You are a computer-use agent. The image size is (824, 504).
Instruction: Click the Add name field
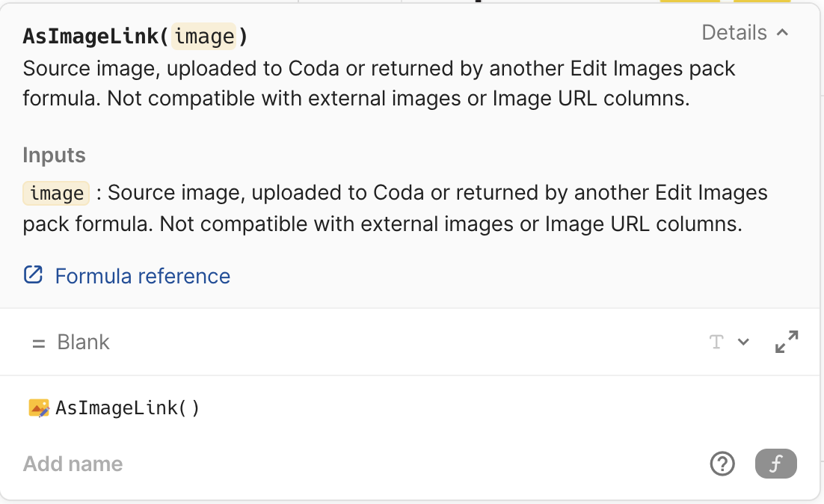point(73,464)
